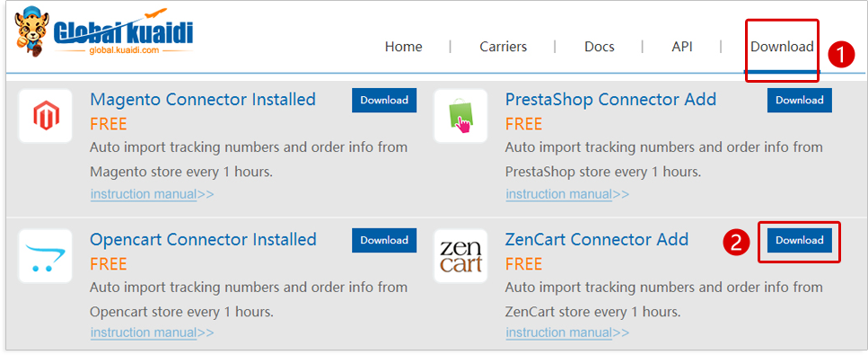Screen dimensions: 868x355
Task: Download the Opencart Connector
Action: click(x=384, y=240)
